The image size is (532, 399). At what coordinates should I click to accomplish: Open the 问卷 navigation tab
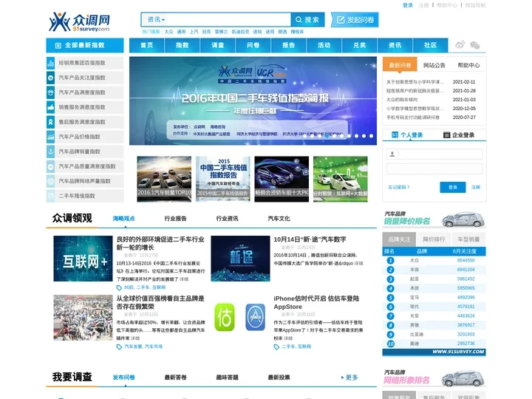[x=253, y=46]
